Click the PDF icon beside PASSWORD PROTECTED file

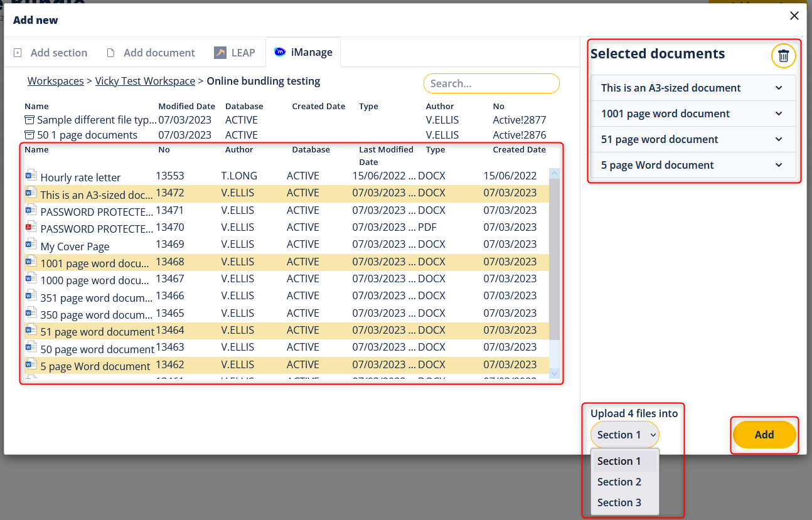[31, 227]
